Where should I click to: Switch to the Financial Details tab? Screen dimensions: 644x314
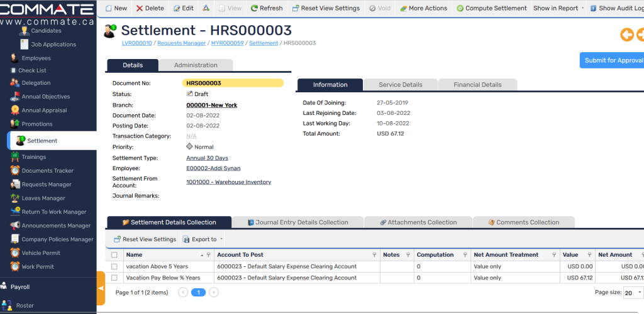pyautogui.click(x=477, y=85)
